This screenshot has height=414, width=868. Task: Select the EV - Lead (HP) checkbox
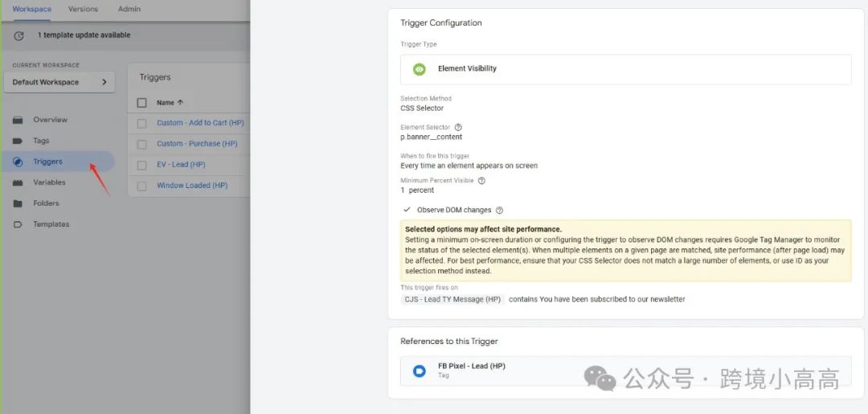coord(141,165)
